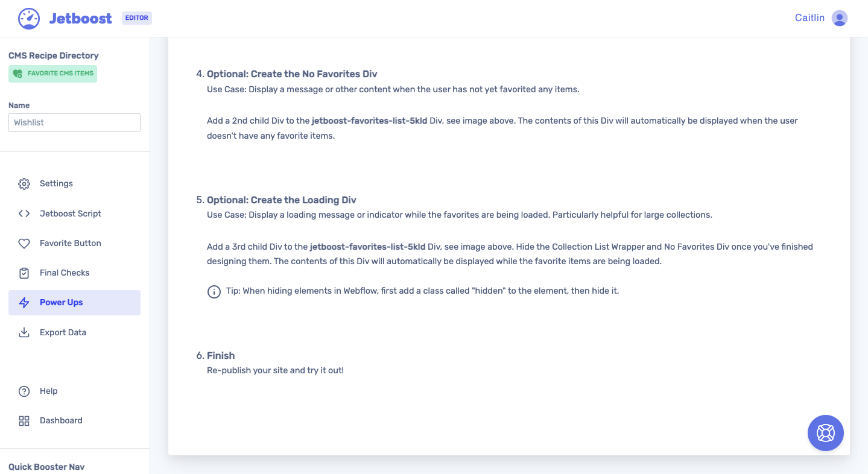Select the Settings gear icon

point(24,183)
